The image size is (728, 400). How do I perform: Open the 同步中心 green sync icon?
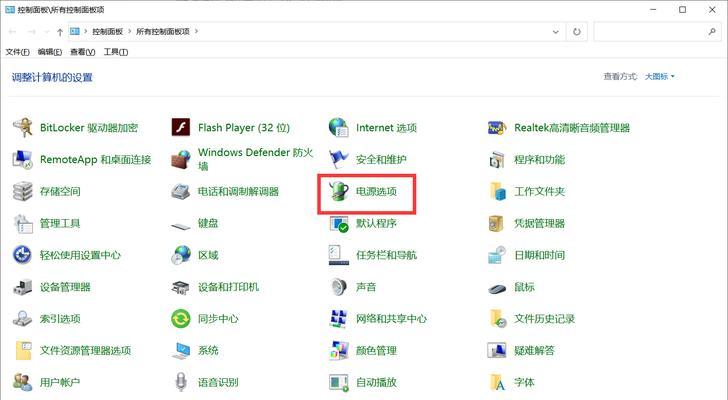[181, 319]
